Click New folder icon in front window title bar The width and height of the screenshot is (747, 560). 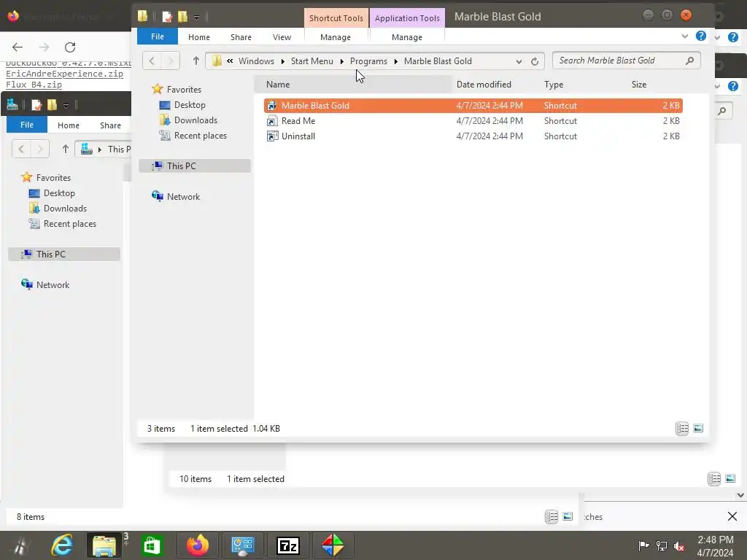[183, 17]
